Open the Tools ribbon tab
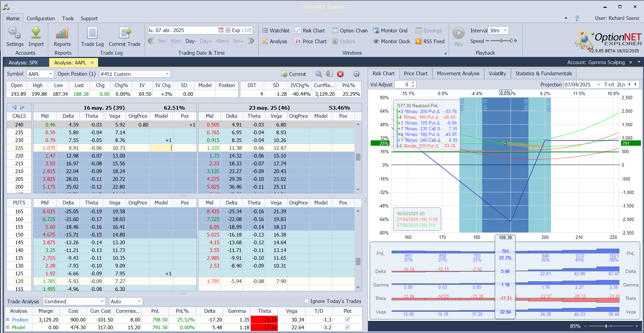This screenshot has height=333, width=644. [x=68, y=19]
